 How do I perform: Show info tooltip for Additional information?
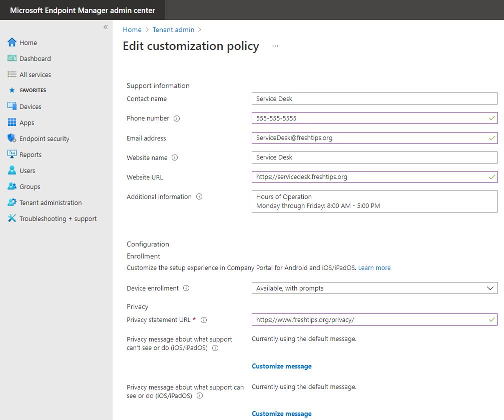click(199, 196)
